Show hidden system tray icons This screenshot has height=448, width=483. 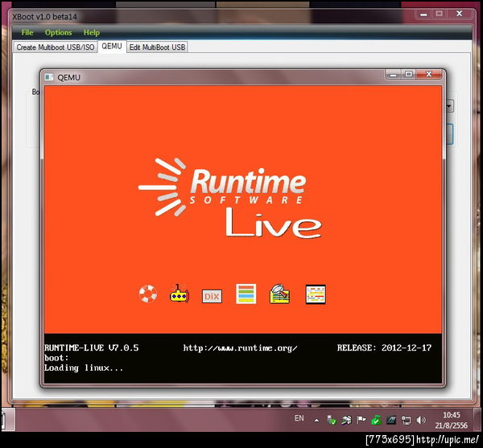[x=316, y=419]
